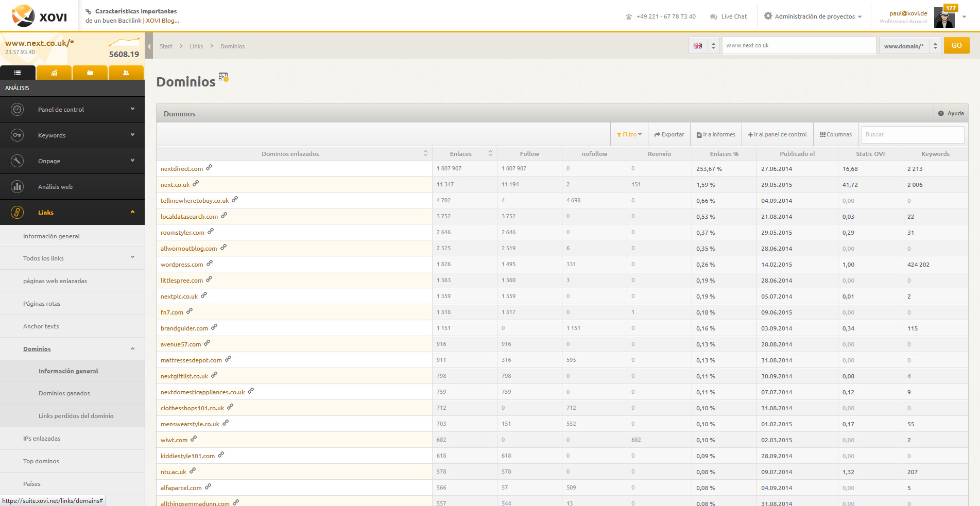Collapse the sidebar with the arrow handle
Viewport: 980px width, 506px height.
pyautogui.click(x=149, y=46)
